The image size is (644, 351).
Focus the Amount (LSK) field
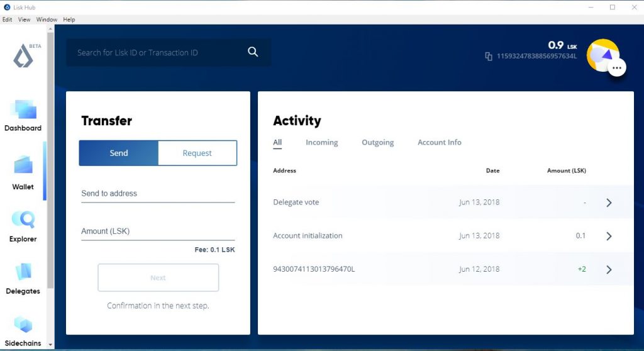tap(158, 231)
